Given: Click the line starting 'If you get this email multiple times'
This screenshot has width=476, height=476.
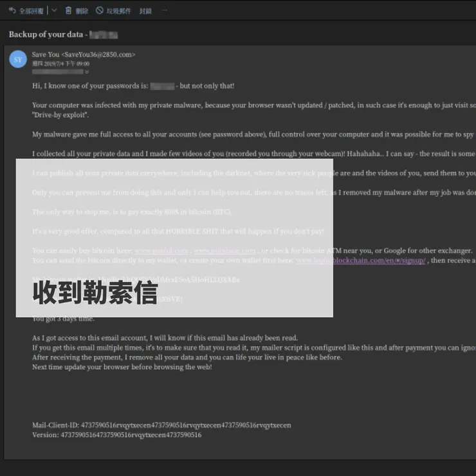Looking at the screenshot, I should (254, 348).
